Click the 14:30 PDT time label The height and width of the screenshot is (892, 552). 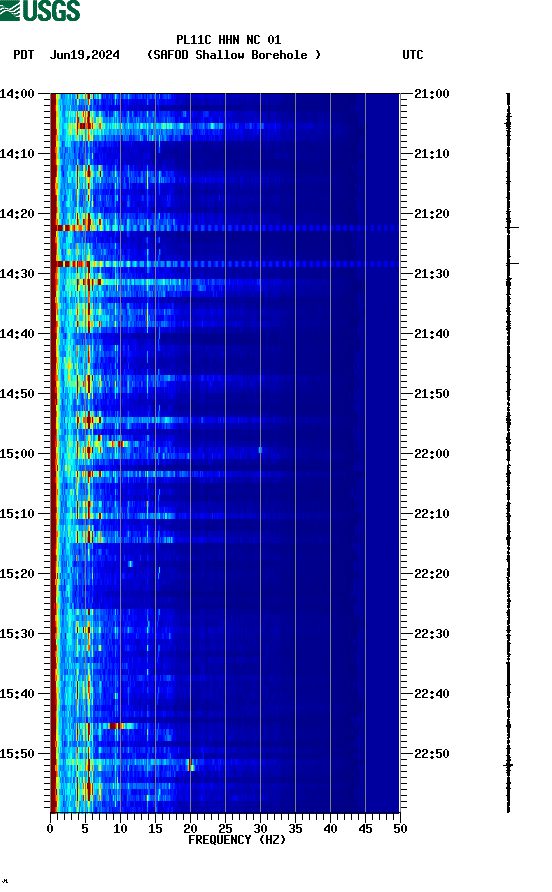point(17,274)
